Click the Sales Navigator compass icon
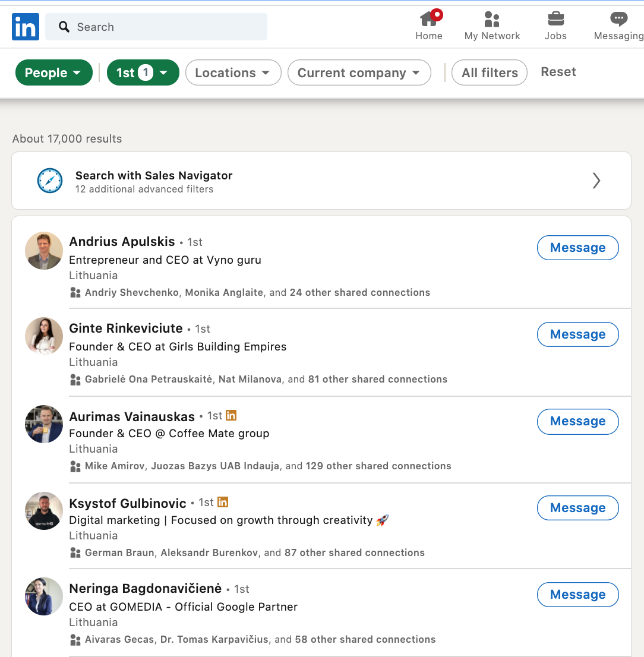The width and height of the screenshot is (644, 657). [x=50, y=181]
